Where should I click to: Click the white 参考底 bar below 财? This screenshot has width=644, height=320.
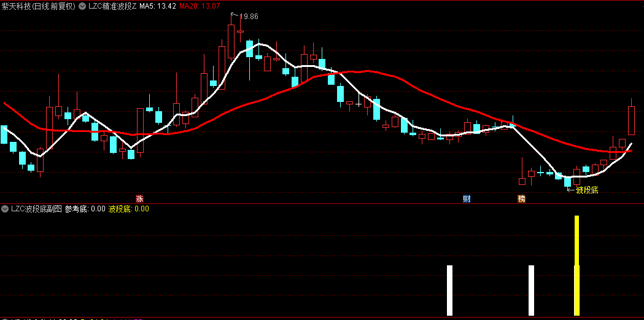pos(450,291)
